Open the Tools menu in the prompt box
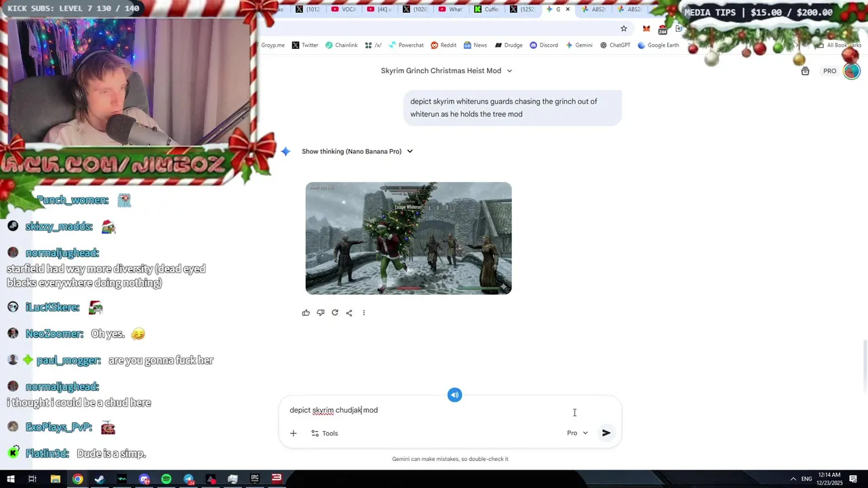This screenshot has width=868, height=488. [325, 433]
